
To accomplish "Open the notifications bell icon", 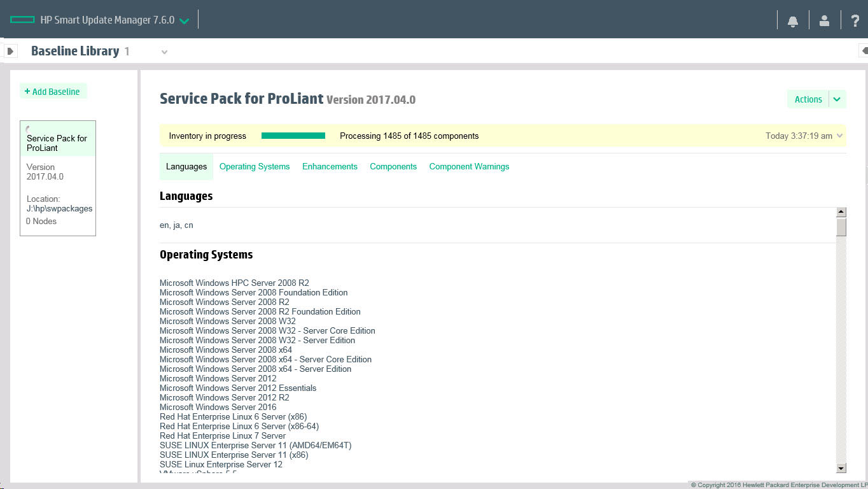I will [x=793, y=21].
